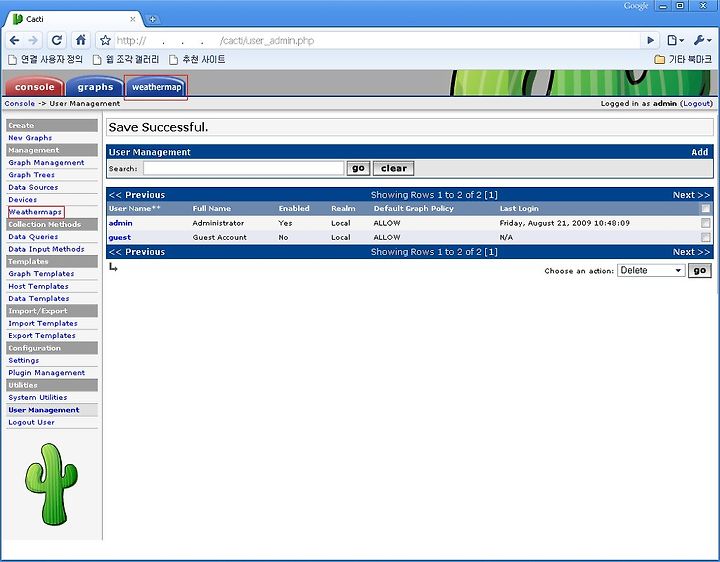Reload the page with the refresh icon

click(x=57, y=40)
